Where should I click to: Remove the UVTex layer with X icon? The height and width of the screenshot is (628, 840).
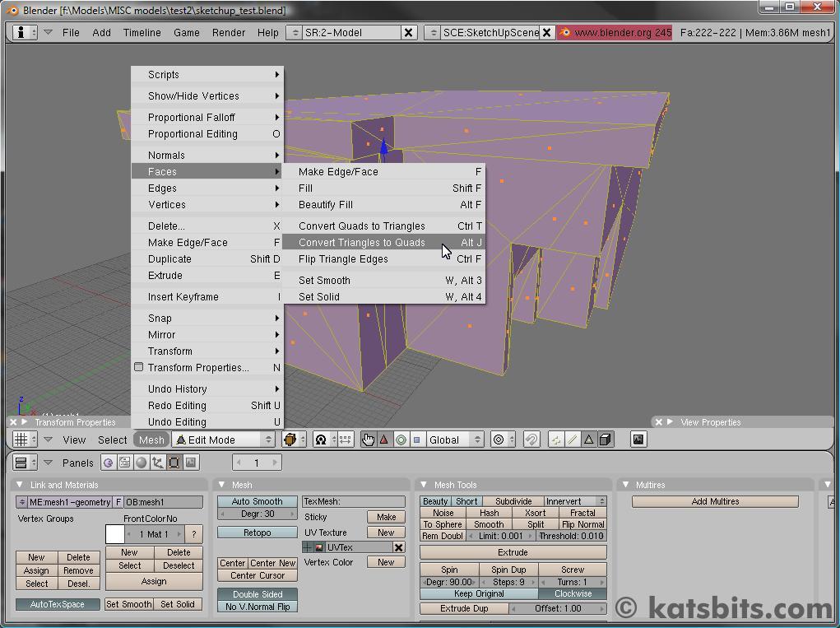[398, 547]
